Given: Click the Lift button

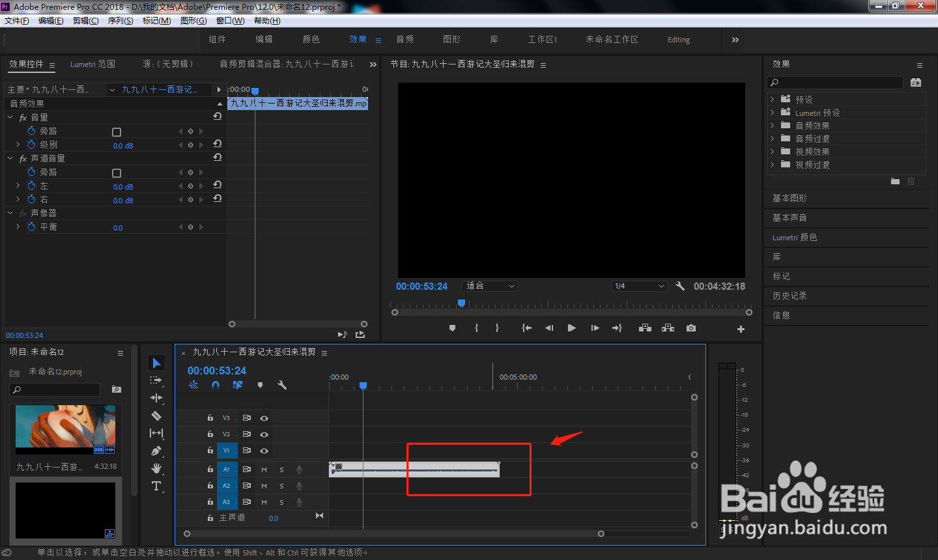Looking at the screenshot, I should coord(645,328).
